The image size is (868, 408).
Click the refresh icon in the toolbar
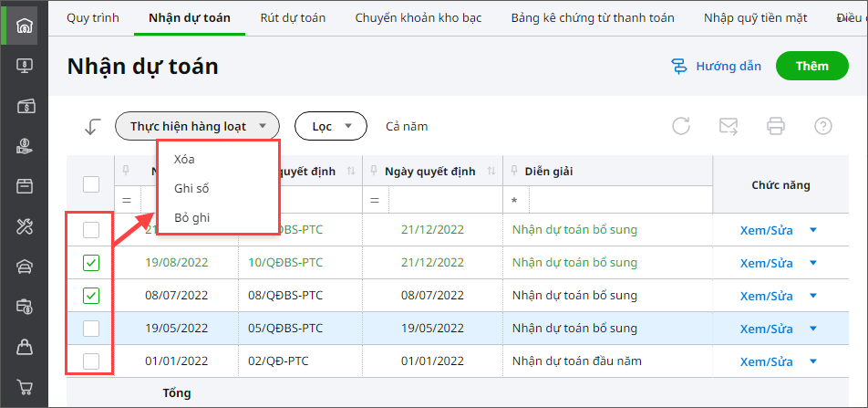point(681,126)
